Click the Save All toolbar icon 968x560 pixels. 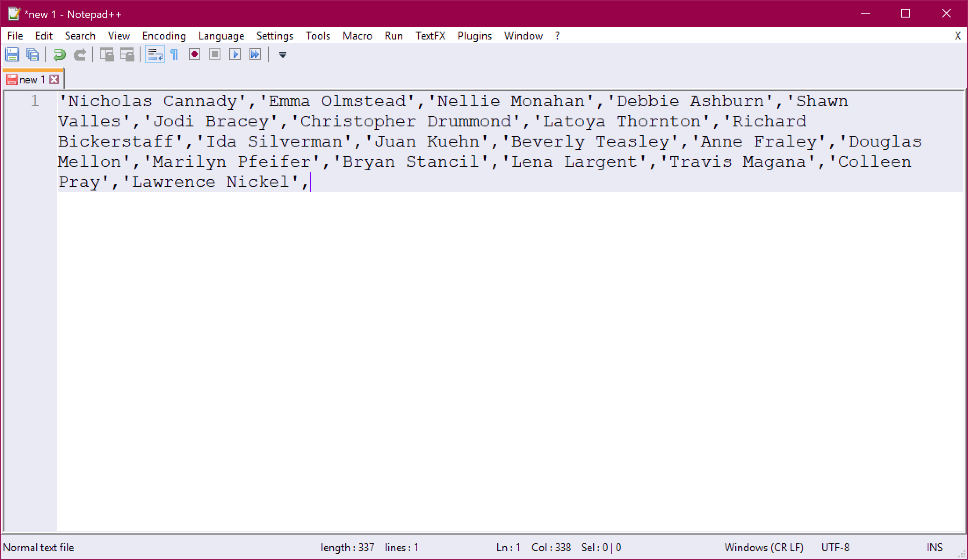click(33, 54)
